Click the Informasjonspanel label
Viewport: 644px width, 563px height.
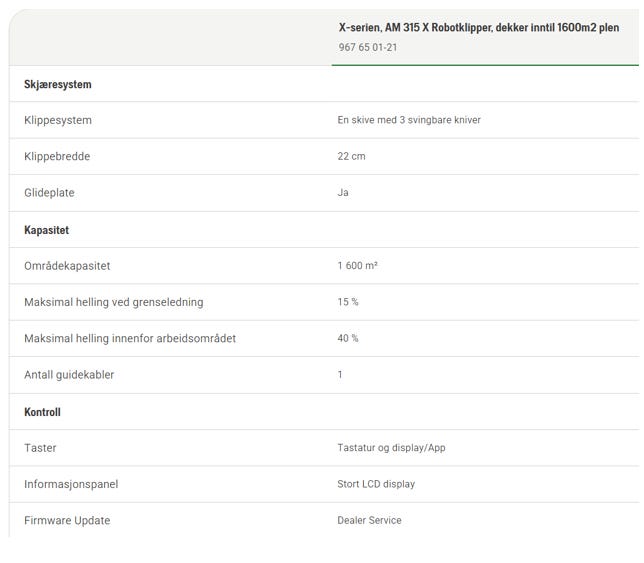[71, 484]
